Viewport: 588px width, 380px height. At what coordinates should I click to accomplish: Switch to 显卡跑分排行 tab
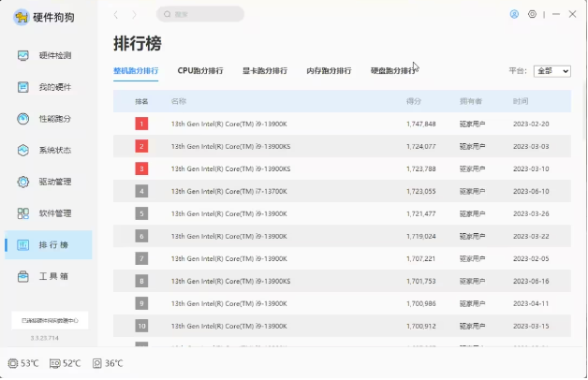(x=264, y=71)
